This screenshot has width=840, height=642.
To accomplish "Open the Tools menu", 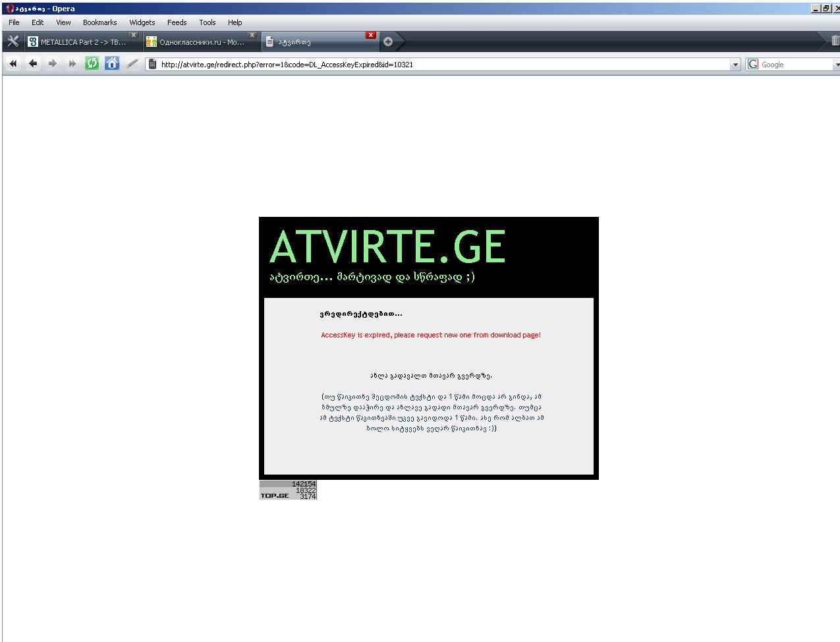I will click(208, 22).
